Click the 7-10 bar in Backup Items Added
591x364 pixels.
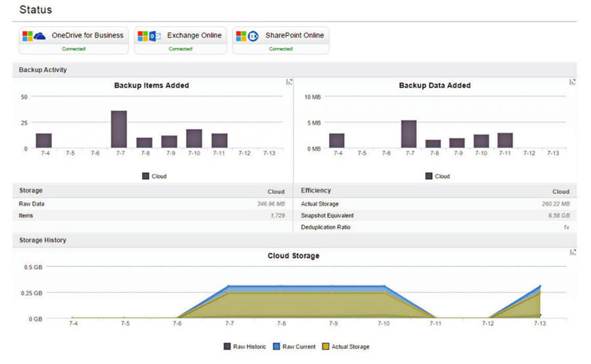click(x=194, y=138)
